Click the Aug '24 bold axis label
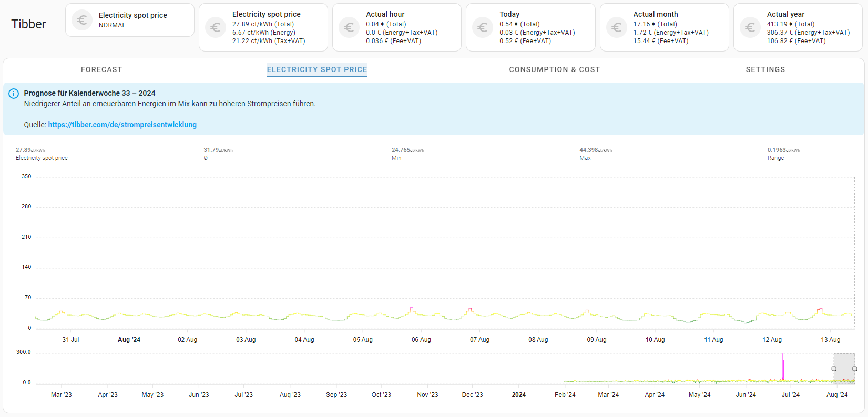The width and height of the screenshot is (868, 417). 129,340
